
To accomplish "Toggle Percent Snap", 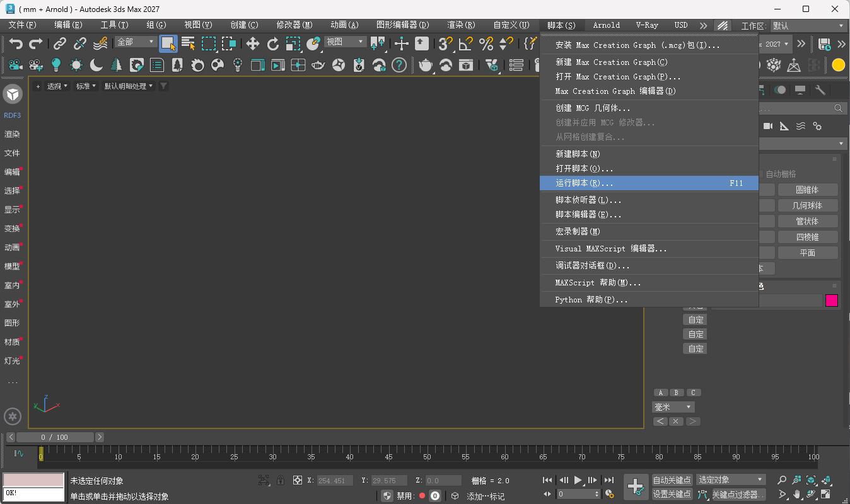I will pyautogui.click(x=486, y=43).
